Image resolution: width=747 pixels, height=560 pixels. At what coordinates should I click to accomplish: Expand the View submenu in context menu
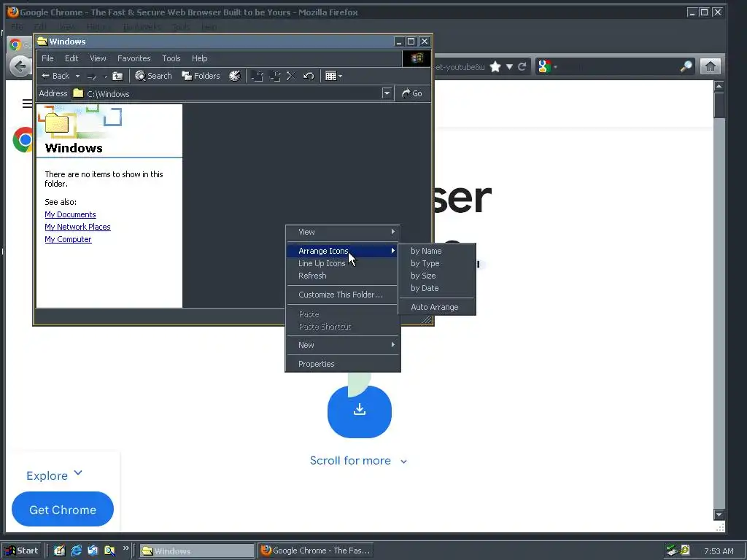point(343,232)
